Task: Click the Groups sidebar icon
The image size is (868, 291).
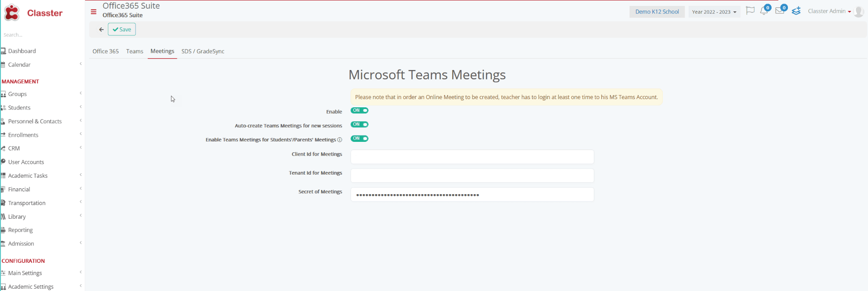Action: (x=3, y=94)
